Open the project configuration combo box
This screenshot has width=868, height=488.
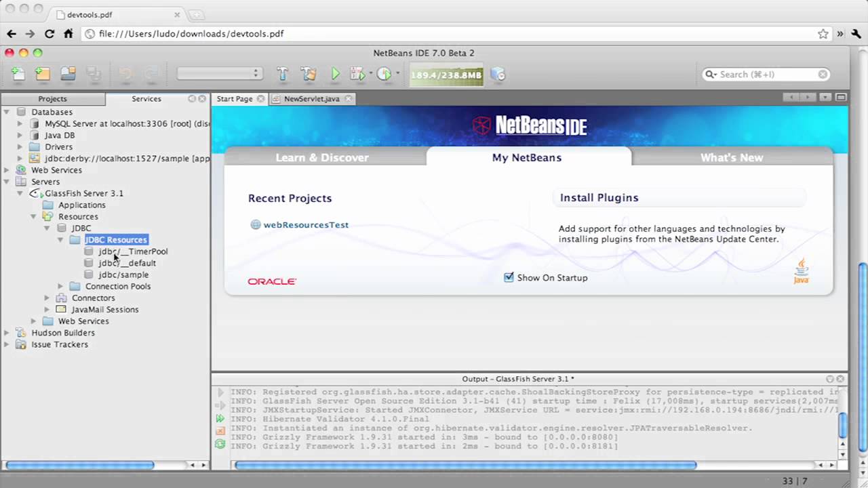(x=219, y=74)
